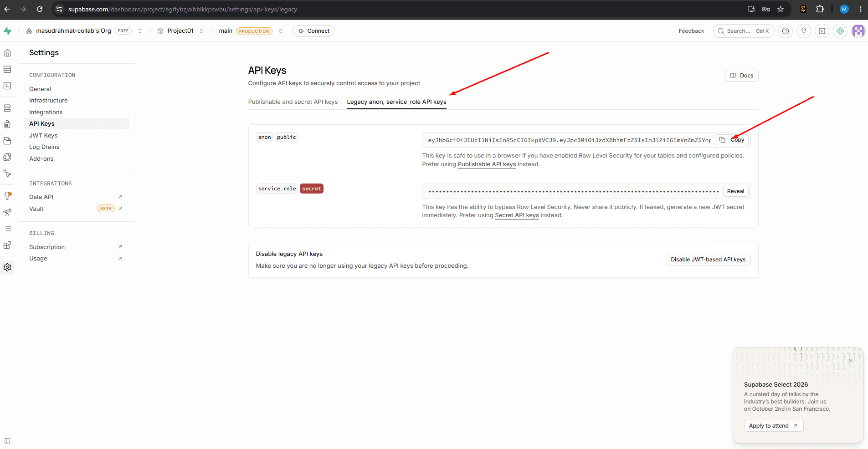Screen dimensions: 868x449
Task: Open the Reports telescope icon
Action: coord(7,212)
